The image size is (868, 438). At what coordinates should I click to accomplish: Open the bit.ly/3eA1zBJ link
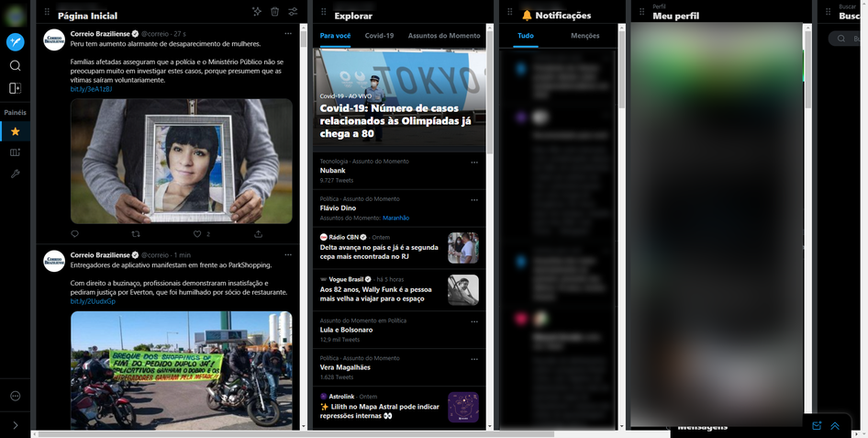click(92, 89)
